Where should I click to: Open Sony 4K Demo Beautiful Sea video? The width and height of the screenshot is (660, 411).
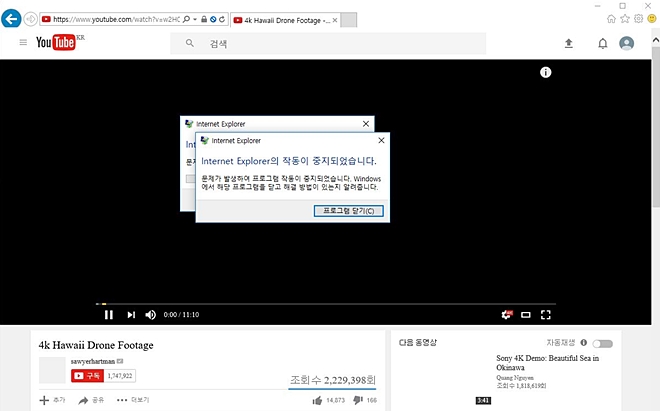click(547, 363)
